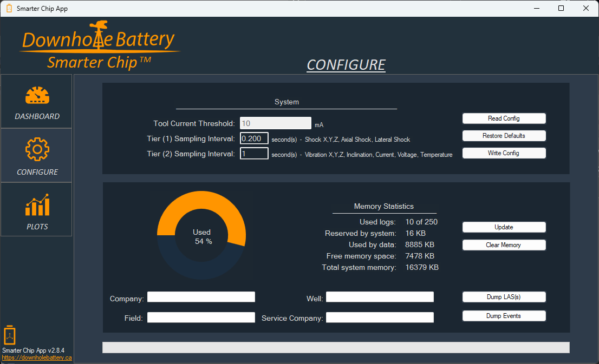Open the downholebattery.ca website link
The height and width of the screenshot is (364, 599).
pos(37,358)
